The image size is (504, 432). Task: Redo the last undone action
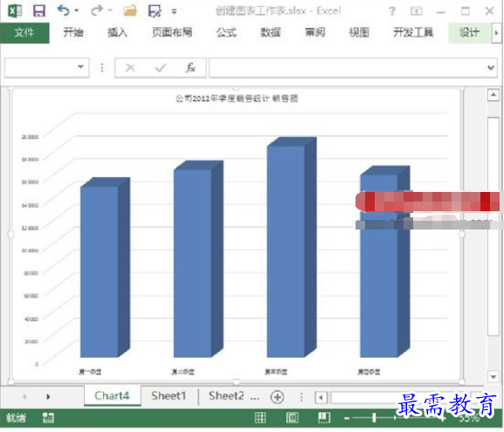[x=97, y=10]
